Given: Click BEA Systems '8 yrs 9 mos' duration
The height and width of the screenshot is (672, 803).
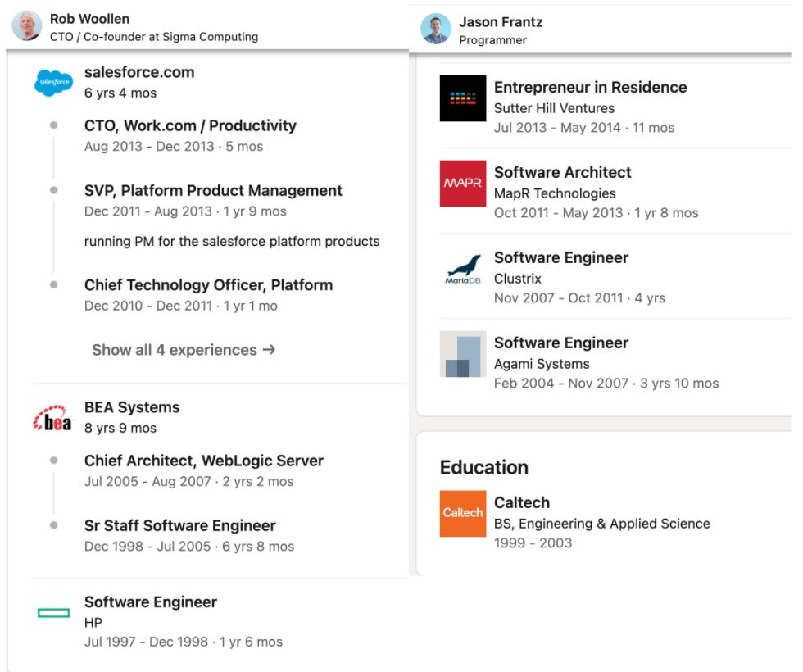Looking at the screenshot, I should point(120,428).
